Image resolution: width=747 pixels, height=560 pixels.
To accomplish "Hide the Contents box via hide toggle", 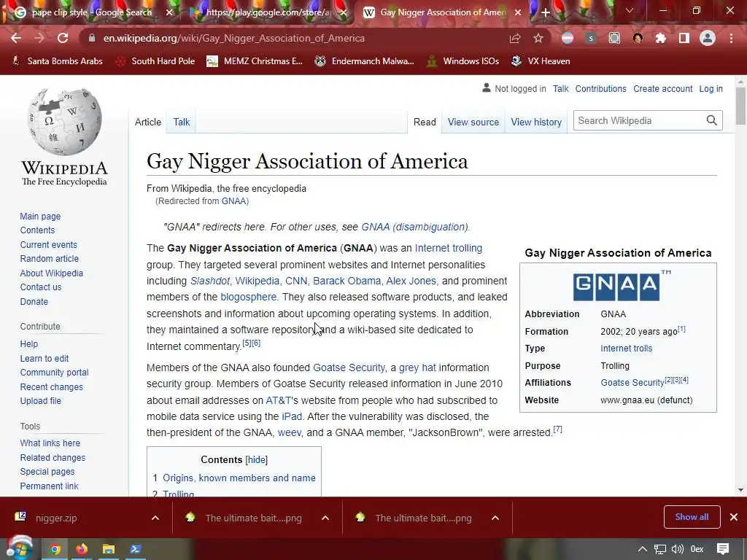I will (x=256, y=459).
